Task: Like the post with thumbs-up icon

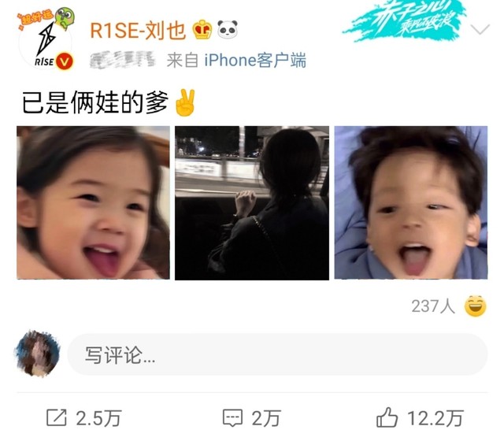Action: [387, 417]
